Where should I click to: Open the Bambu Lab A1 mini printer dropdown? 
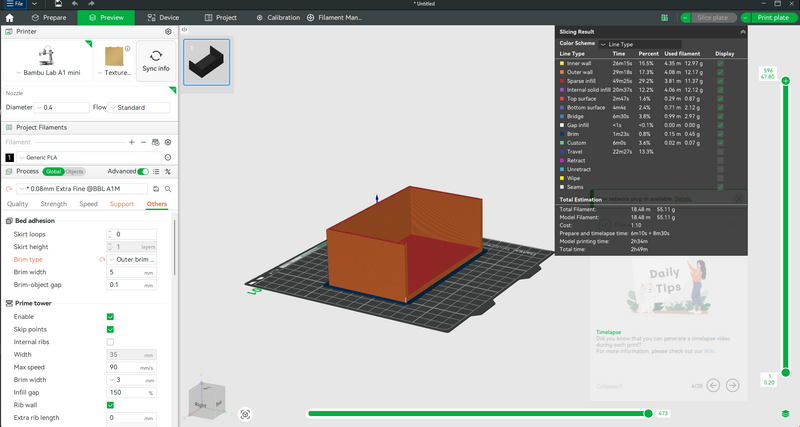pyautogui.click(x=48, y=72)
